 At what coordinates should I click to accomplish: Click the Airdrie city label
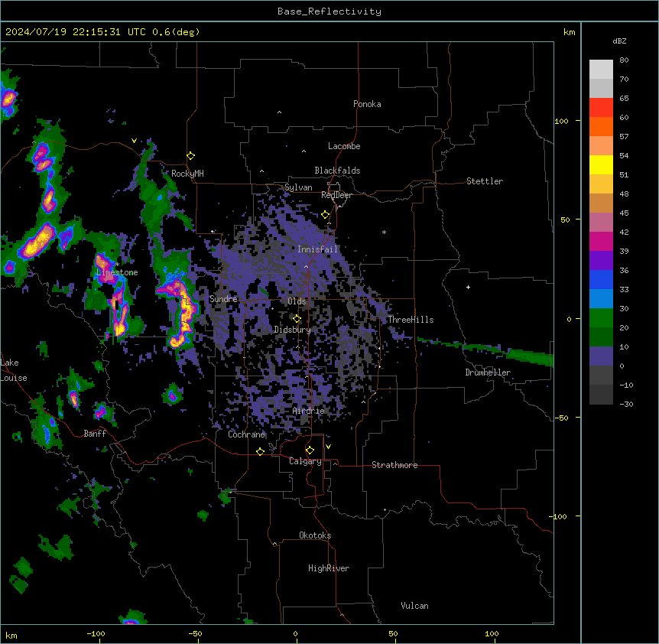[x=309, y=411]
